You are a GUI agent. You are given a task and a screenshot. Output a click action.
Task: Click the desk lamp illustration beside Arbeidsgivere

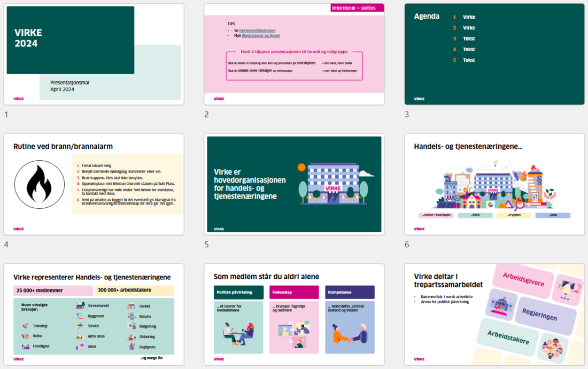(x=569, y=289)
